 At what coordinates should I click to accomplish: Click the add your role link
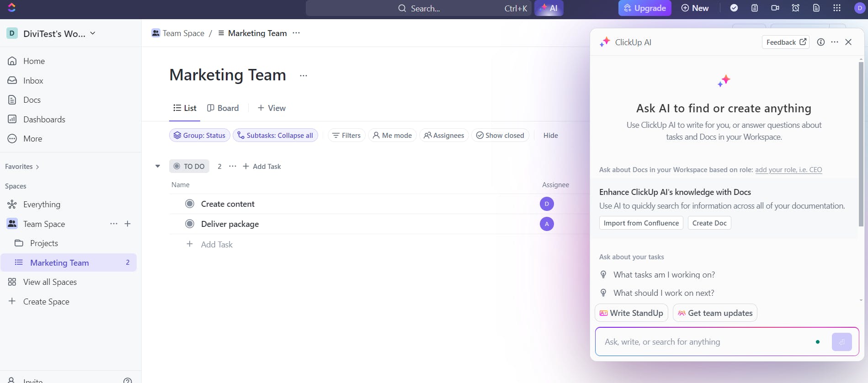click(788, 170)
